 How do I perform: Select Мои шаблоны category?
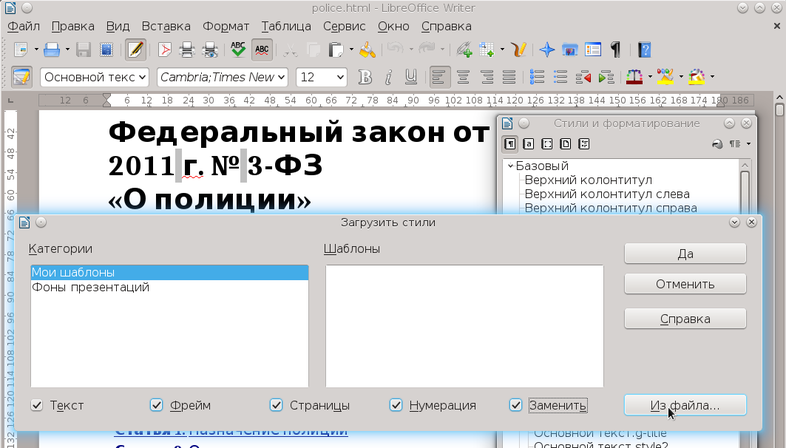[x=169, y=272]
